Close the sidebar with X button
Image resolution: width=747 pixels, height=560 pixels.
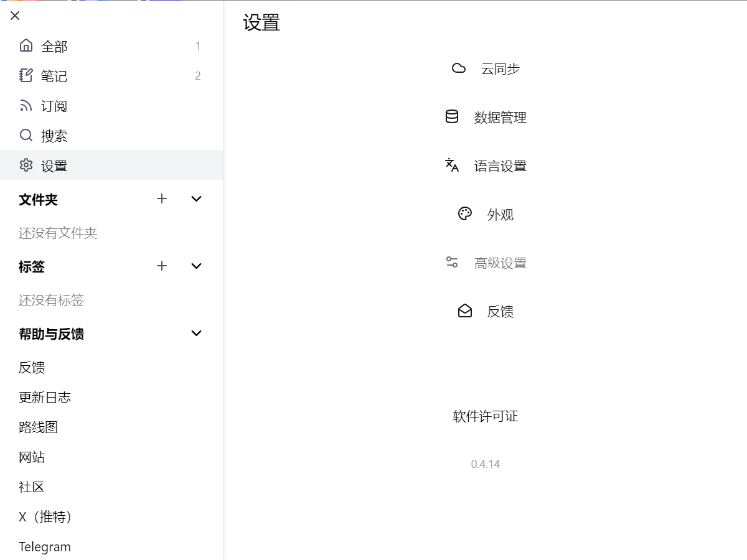[15, 16]
